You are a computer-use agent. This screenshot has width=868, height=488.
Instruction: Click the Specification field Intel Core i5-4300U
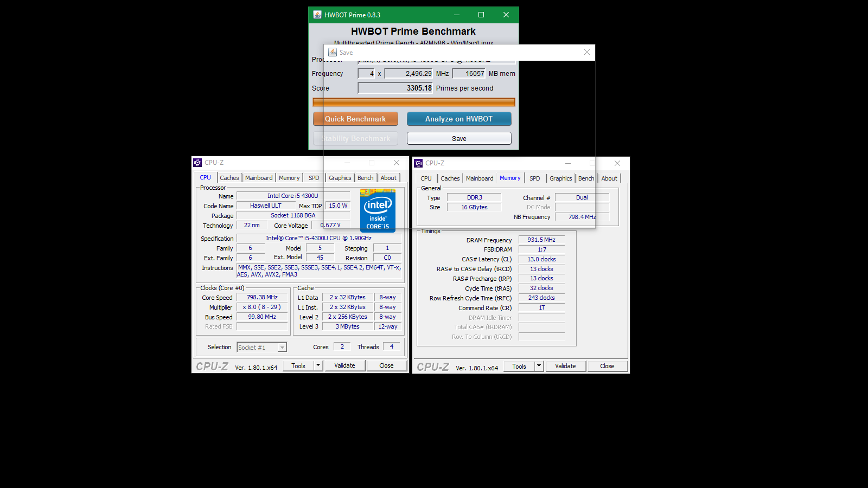tap(319, 238)
